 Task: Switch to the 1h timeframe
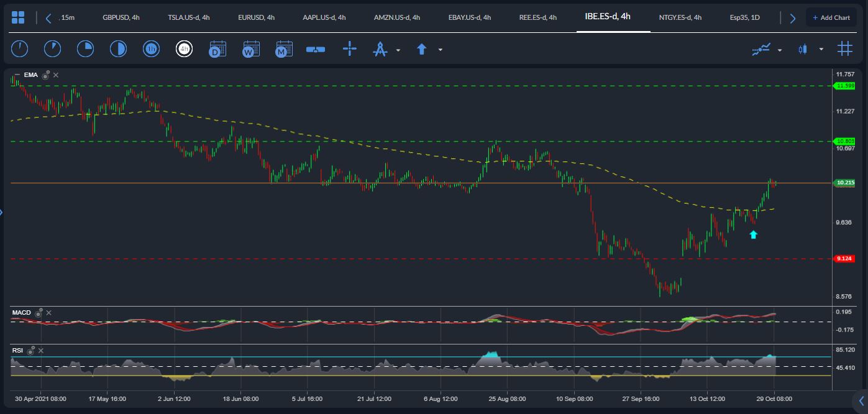click(151, 48)
